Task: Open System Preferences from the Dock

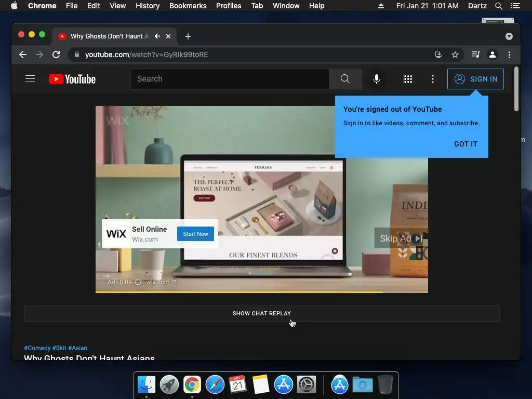Action: pyautogui.click(x=307, y=385)
